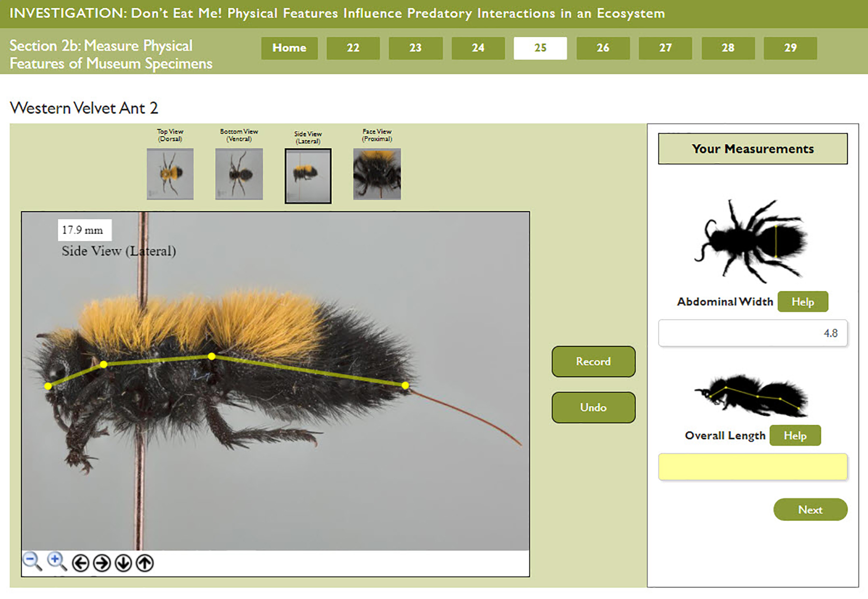Open page 22

click(x=353, y=48)
